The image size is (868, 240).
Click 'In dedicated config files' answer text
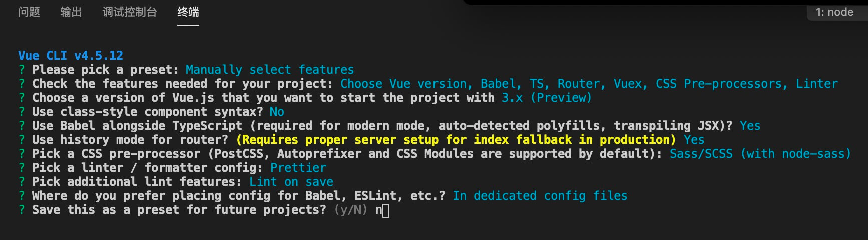pos(540,195)
